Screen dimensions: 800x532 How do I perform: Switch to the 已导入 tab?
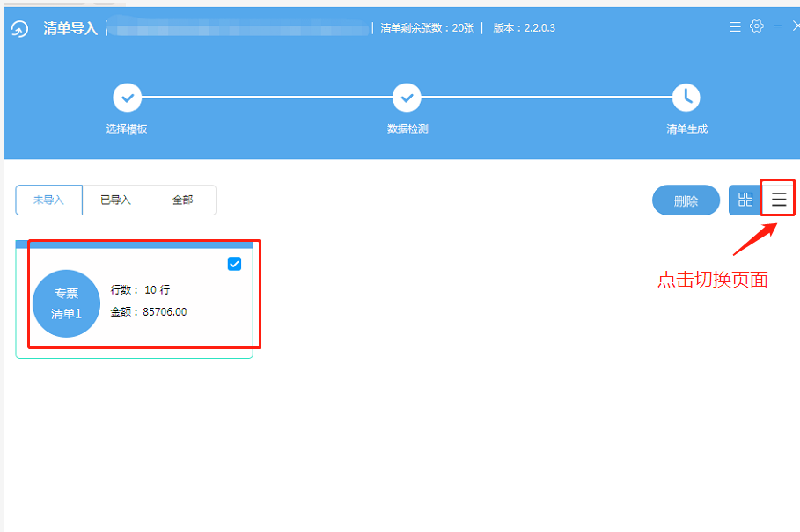point(115,200)
